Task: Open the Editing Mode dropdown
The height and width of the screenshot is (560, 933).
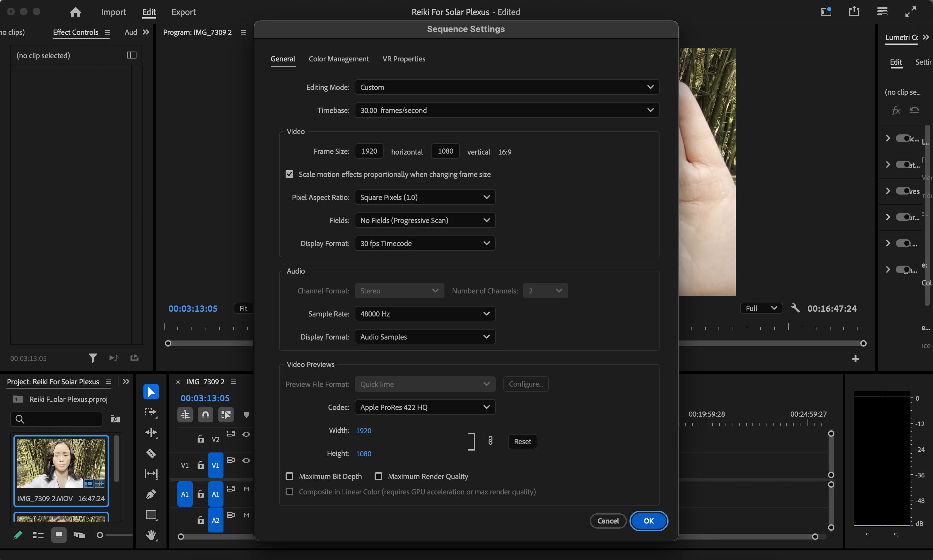Action: [507, 87]
